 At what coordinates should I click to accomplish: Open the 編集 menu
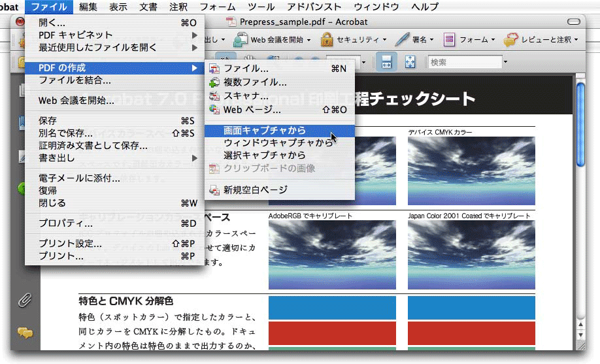[x=88, y=7]
